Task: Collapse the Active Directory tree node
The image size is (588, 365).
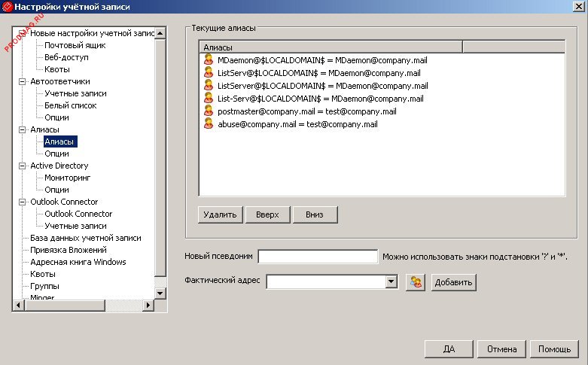Action: [22, 166]
